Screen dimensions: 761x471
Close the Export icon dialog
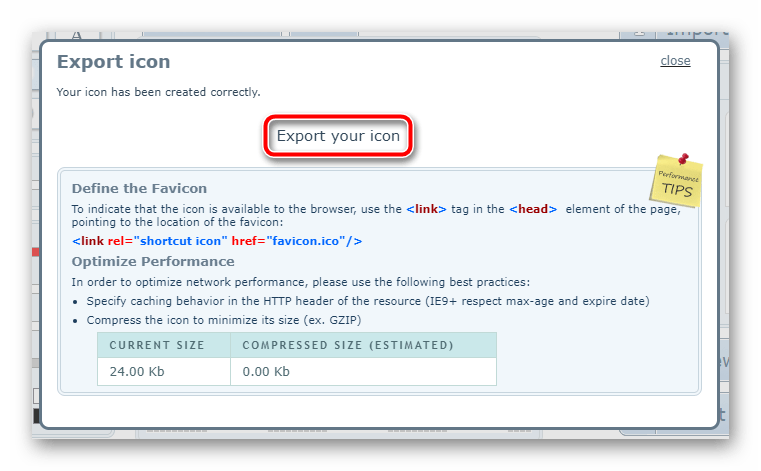point(675,61)
